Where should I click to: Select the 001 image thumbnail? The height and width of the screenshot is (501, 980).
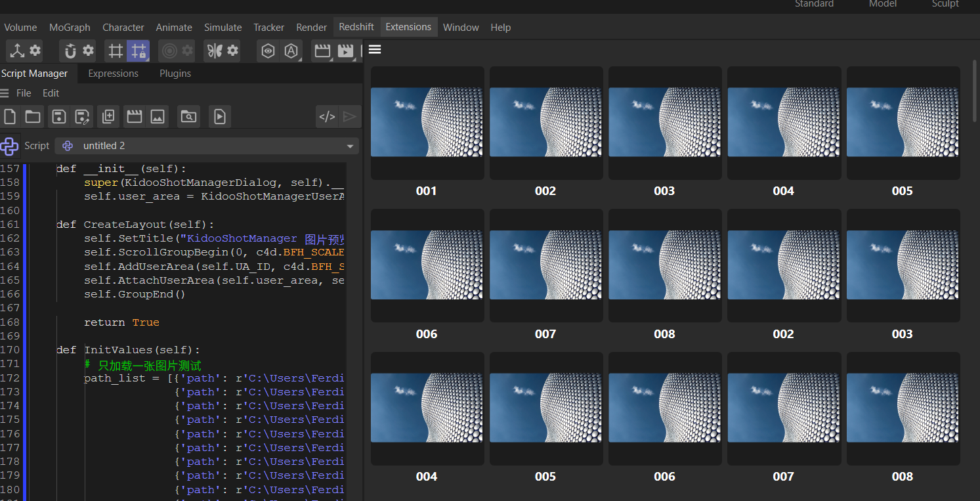427,122
